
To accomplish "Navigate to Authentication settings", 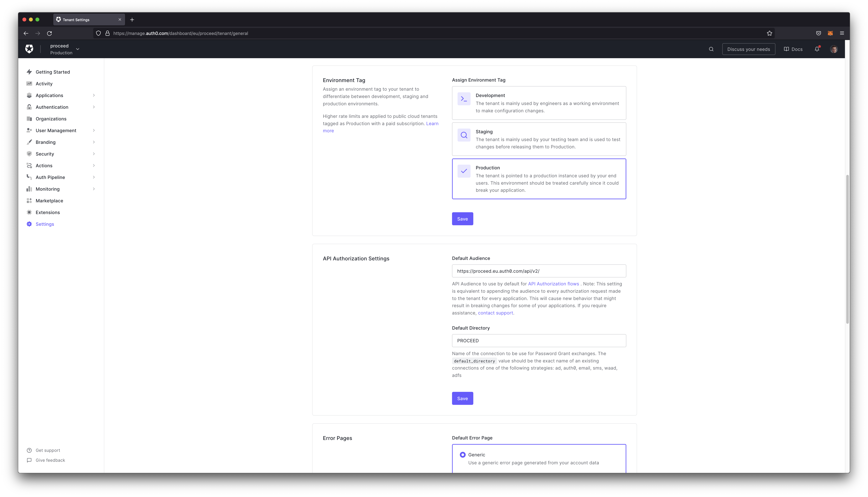I will pos(52,107).
